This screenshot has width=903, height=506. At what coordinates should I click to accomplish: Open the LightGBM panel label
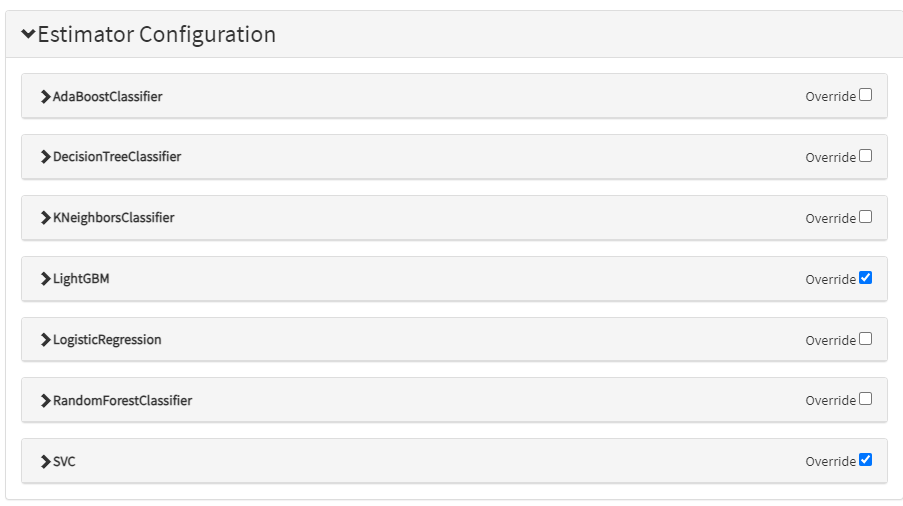[x=81, y=279]
